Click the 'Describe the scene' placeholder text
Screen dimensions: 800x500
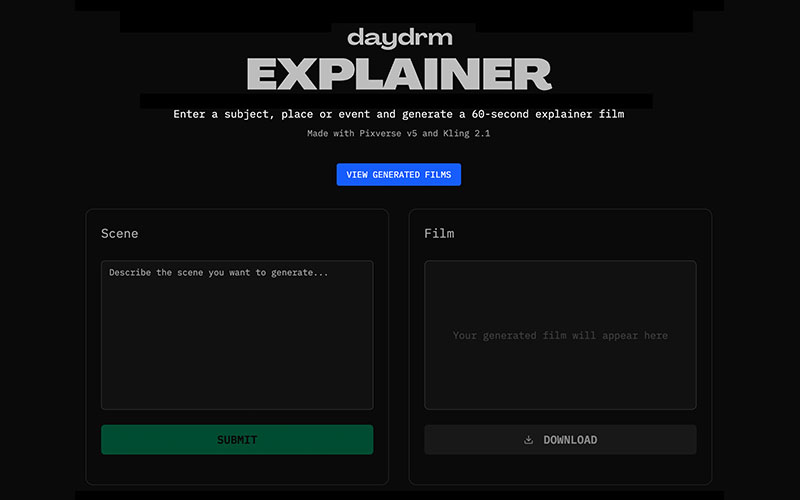(x=218, y=272)
